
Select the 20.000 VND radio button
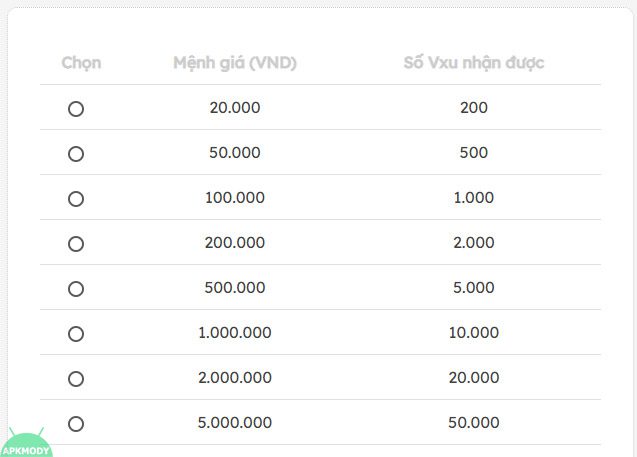point(76,109)
